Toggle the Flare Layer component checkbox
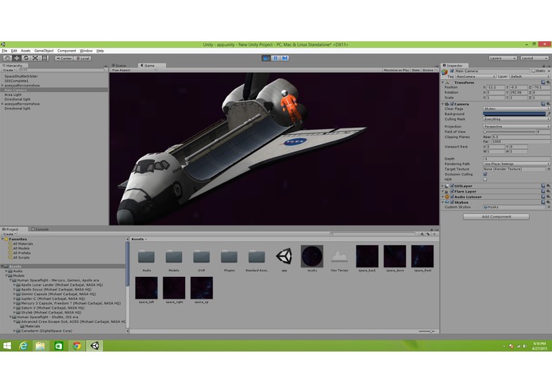 [x=452, y=191]
